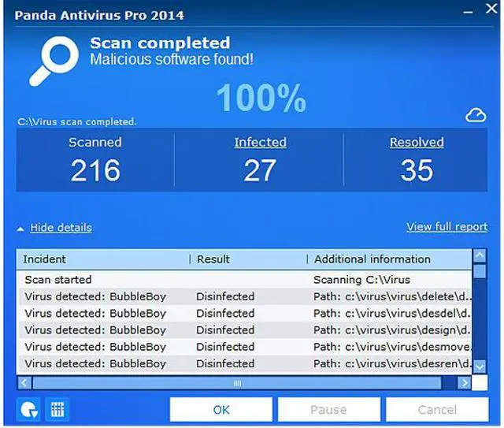Click the grid icon beside the pie chart icon
The height and width of the screenshot is (428, 504).
tap(57, 409)
